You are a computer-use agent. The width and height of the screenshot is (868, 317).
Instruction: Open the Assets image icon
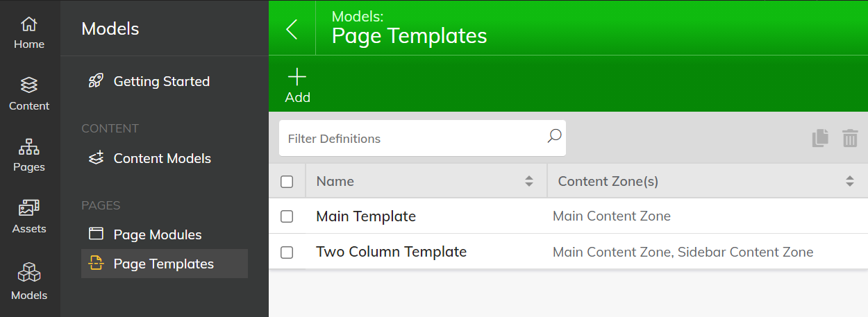(x=28, y=208)
